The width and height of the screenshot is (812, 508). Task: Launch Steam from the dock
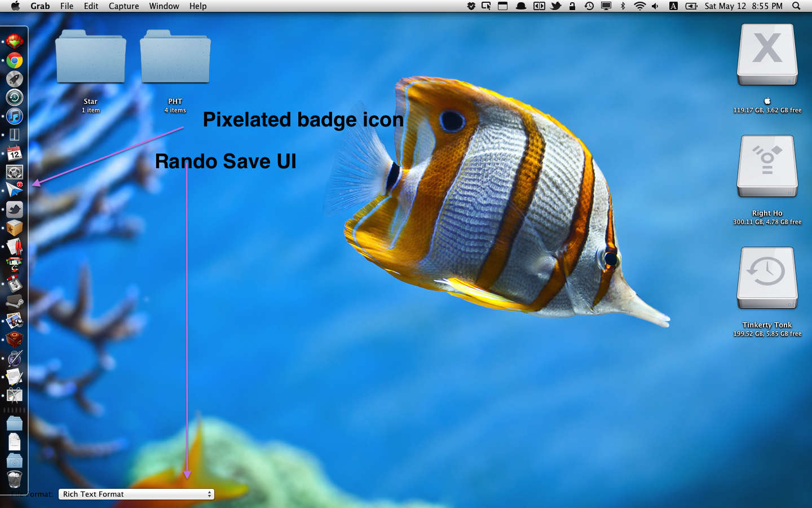pos(15,303)
